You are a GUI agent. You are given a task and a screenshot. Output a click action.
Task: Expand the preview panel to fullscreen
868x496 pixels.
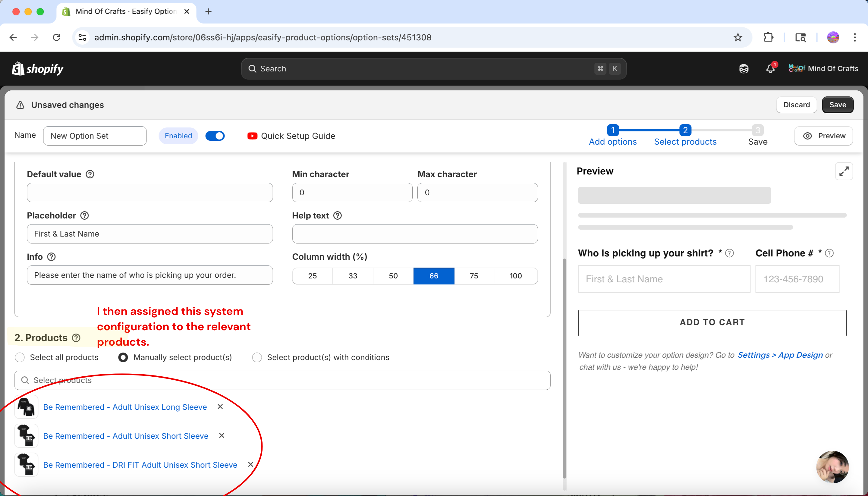click(844, 171)
